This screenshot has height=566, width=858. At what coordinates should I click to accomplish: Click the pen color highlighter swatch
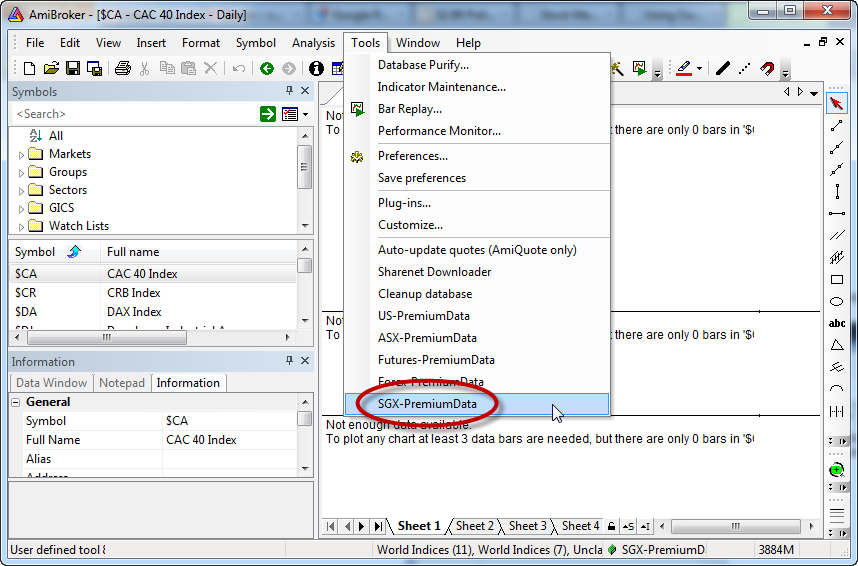tap(684, 68)
